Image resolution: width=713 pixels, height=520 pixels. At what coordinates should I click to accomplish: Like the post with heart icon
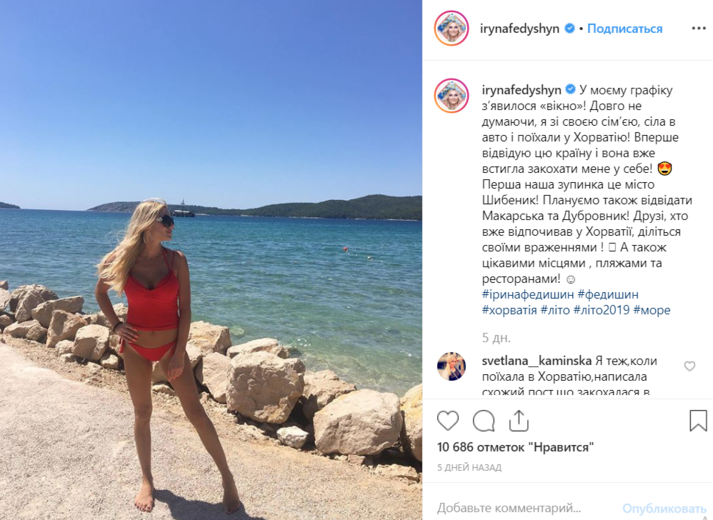tap(448, 421)
